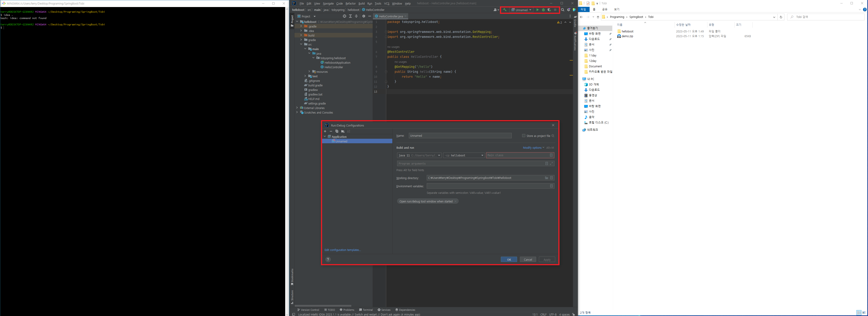Click browse icon in Main class field
868x316 pixels.
[x=551, y=155]
